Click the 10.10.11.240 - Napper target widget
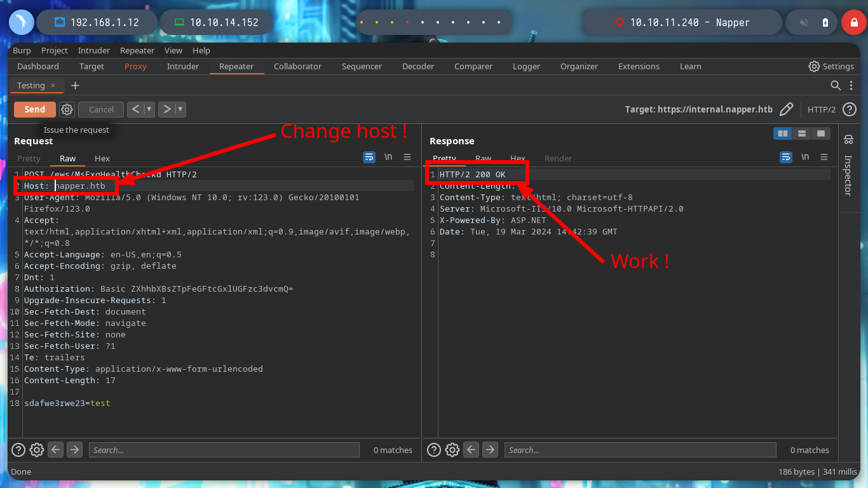The width and height of the screenshot is (868, 488). (x=683, y=22)
